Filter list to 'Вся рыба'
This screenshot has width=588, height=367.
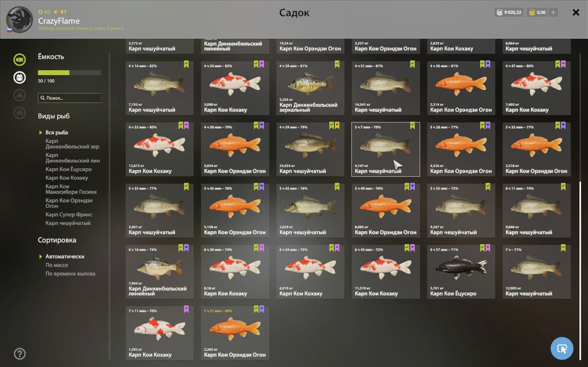(x=57, y=132)
